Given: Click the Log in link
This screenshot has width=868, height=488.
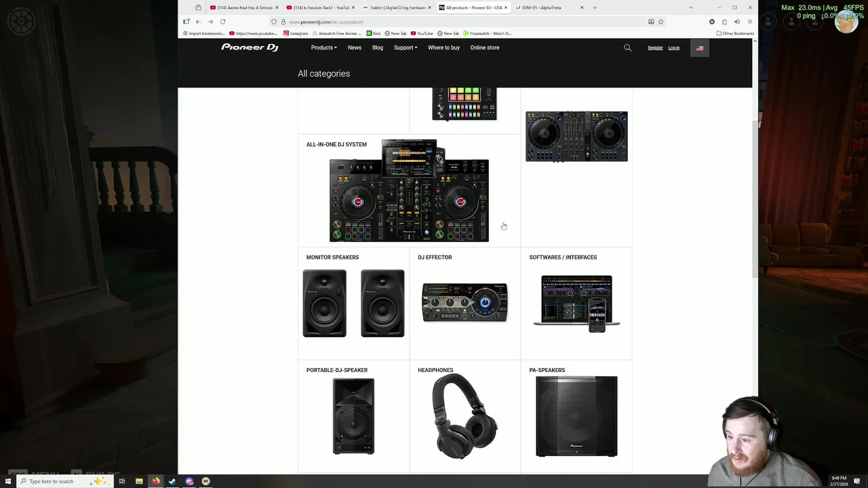Looking at the screenshot, I should pyautogui.click(x=673, y=48).
